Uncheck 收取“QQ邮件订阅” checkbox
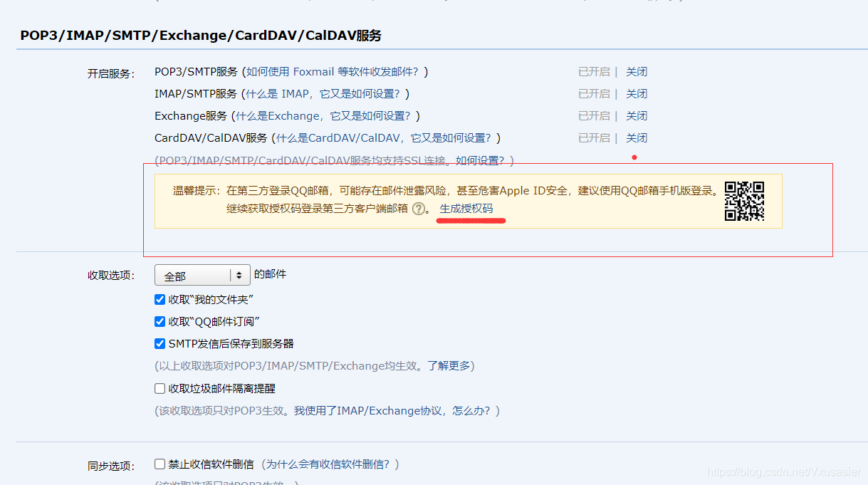Image resolution: width=868 pixels, height=485 pixels. (x=160, y=321)
